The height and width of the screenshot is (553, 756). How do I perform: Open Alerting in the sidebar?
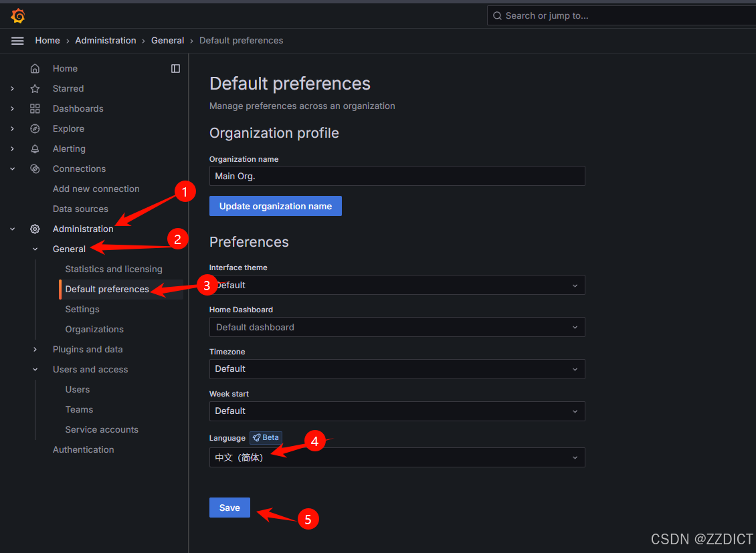pos(69,149)
